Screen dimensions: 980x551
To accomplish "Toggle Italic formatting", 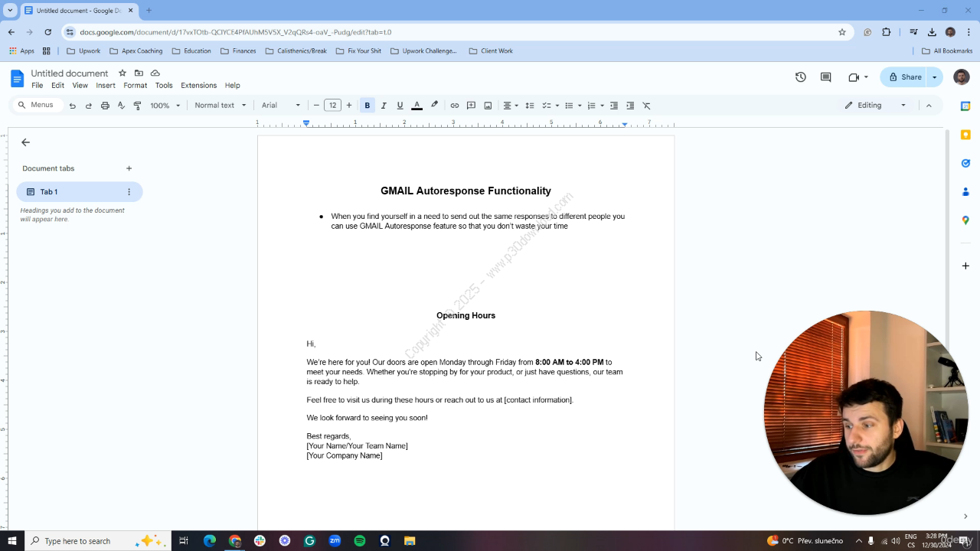I will pyautogui.click(x=384, y=106).
